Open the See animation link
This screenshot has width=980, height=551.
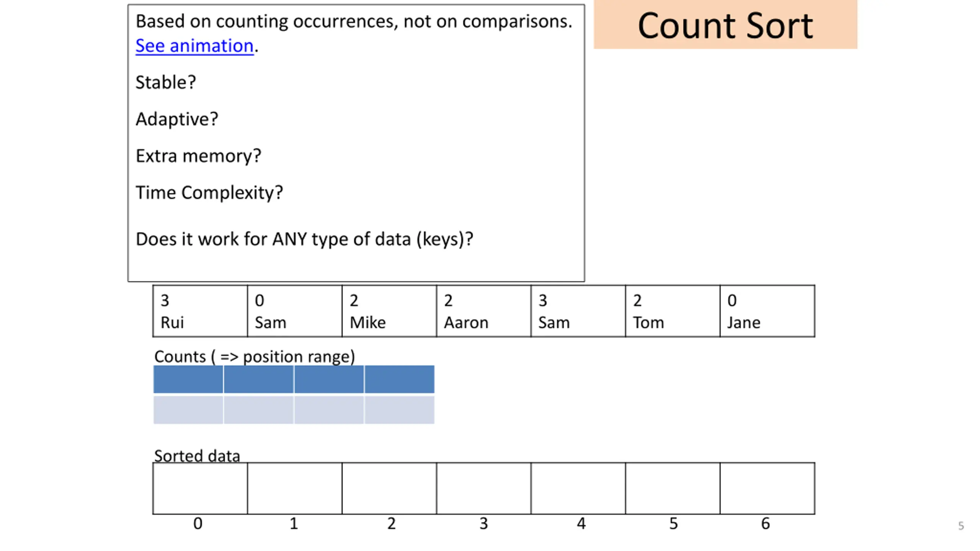pyautogui.click(x=194, y=46)
